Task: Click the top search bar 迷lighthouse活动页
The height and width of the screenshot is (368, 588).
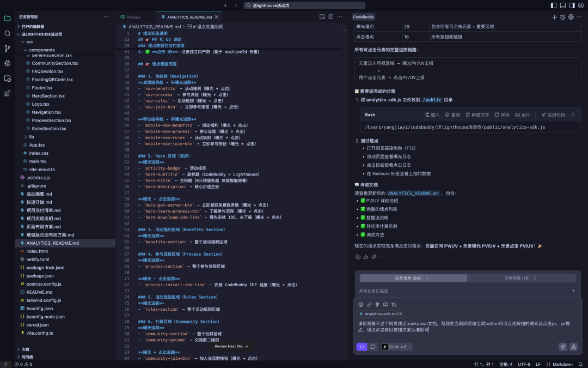Action: (304, 5)
